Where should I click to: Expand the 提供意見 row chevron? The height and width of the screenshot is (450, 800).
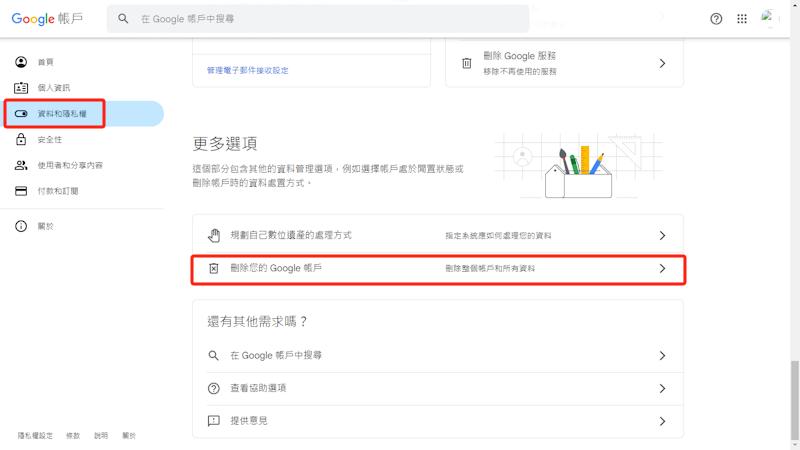click(662, 421)
